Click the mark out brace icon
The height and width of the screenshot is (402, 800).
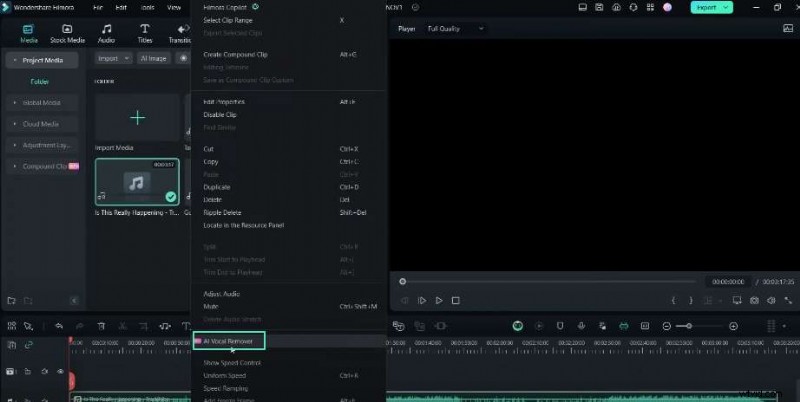point(691,300)
